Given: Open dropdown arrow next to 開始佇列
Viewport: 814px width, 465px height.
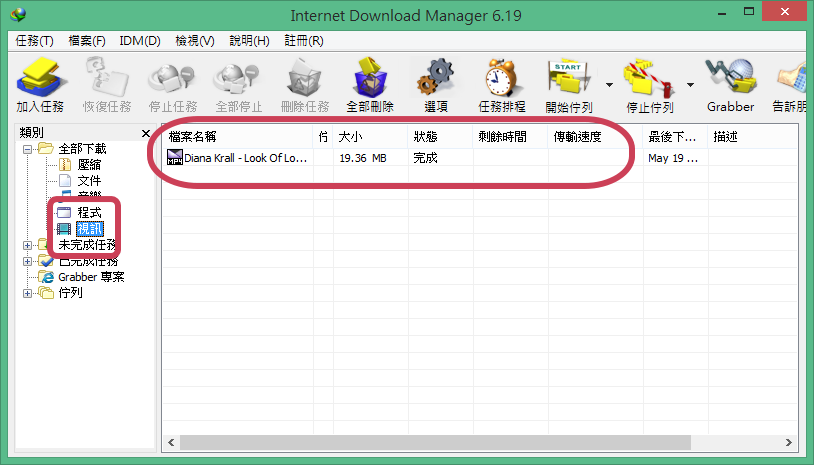Looking at the screenshot, I should pos(609,84).
